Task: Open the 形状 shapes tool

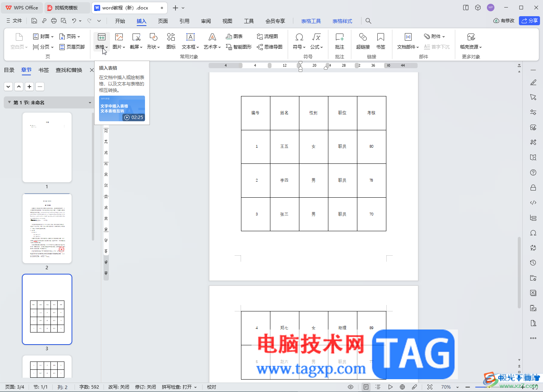Action: [153, 41]
